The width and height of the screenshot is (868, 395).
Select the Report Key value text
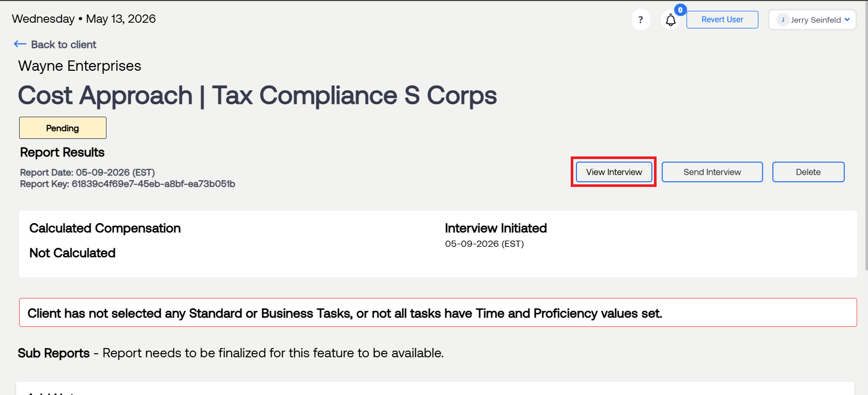point(154,184)
